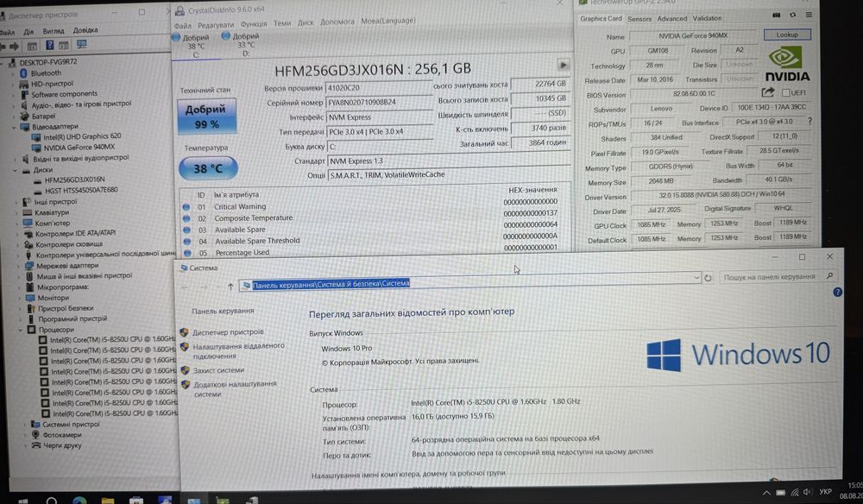Collapse the Відеоадаптери node
The width and height of the screenshot is (863, 504).
coord(15,127)
